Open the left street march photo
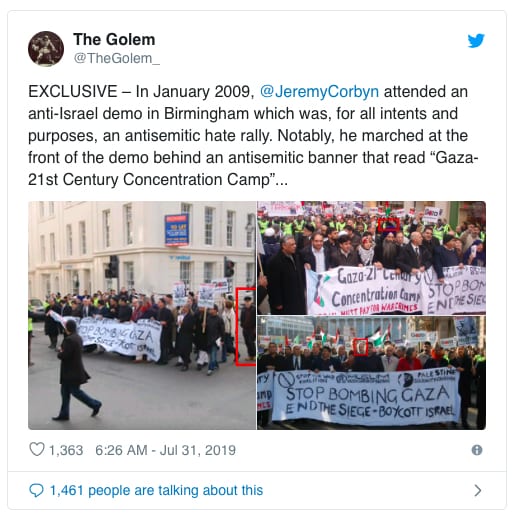Screen dimensions: 514x516 [142, 315]
